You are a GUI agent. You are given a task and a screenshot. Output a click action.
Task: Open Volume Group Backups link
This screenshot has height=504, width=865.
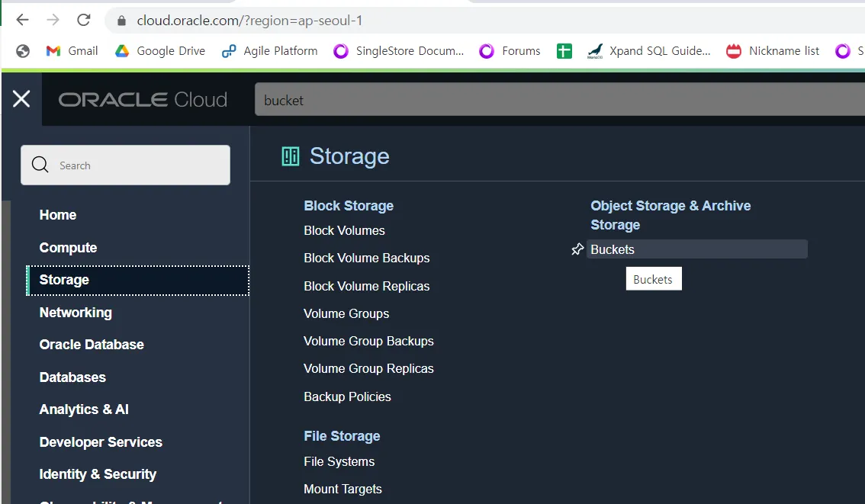coord(368,341)
